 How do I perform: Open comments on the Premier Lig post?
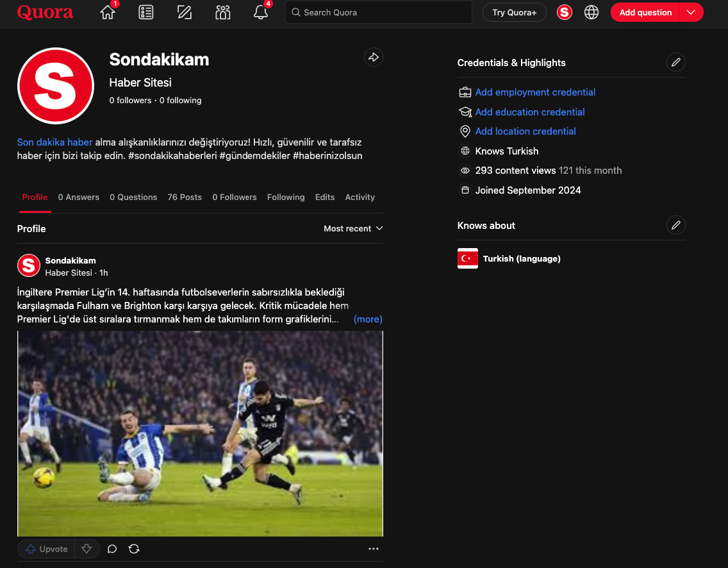point(112,549)
